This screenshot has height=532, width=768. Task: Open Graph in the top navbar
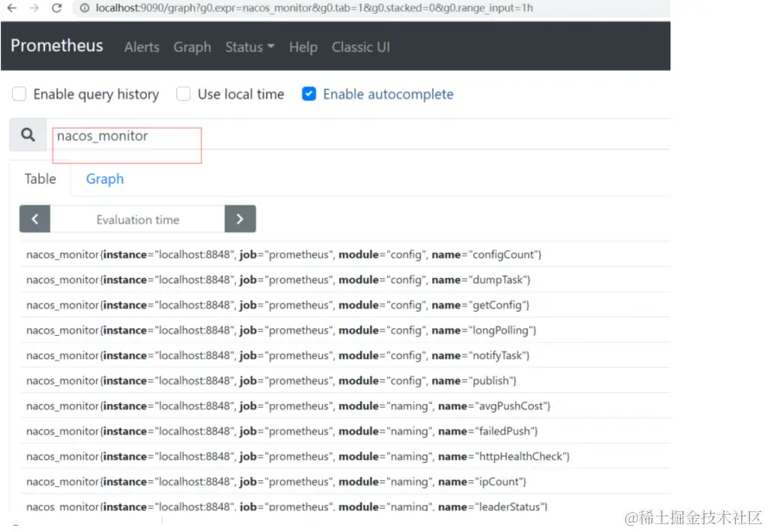tap(192, 47)
